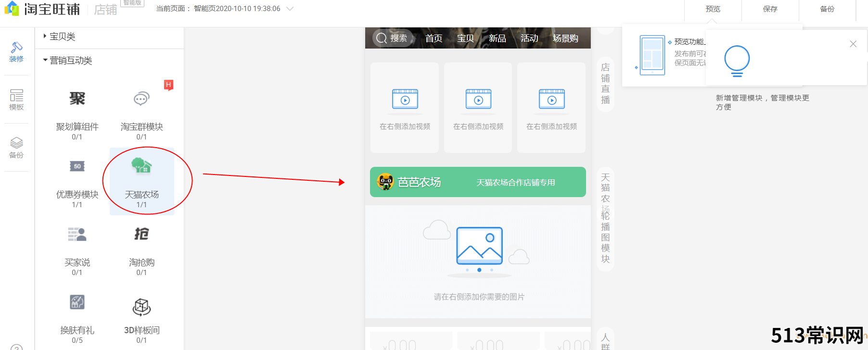Open the 模板 sidebar section
This screenshot has height=350, width=868.
click(x=16, y=100)
